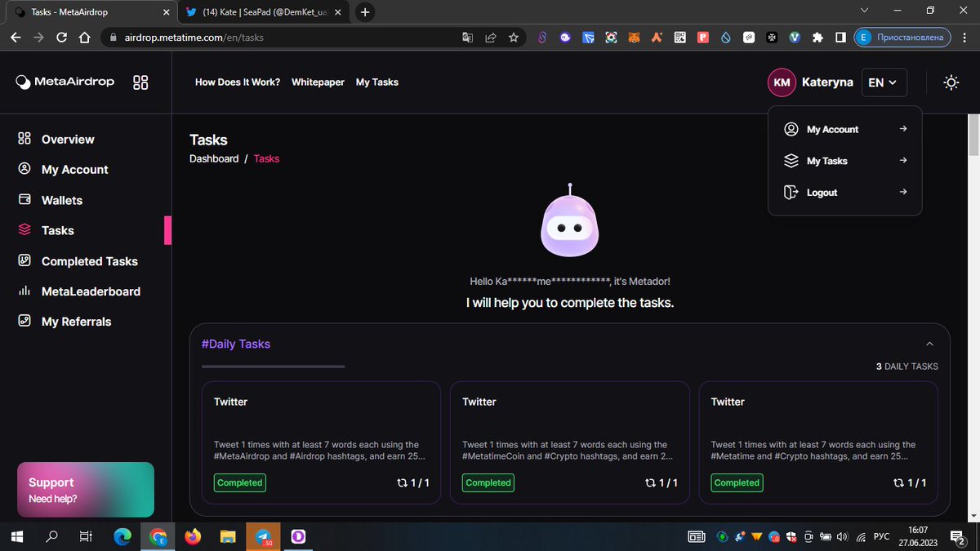Open the Chrome profile button

[x=902, y=38]
